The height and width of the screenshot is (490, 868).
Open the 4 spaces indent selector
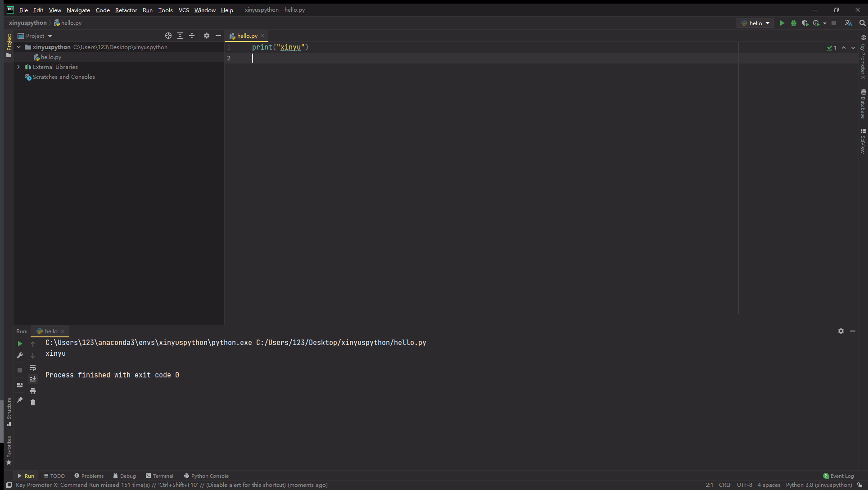click(769, 485)
